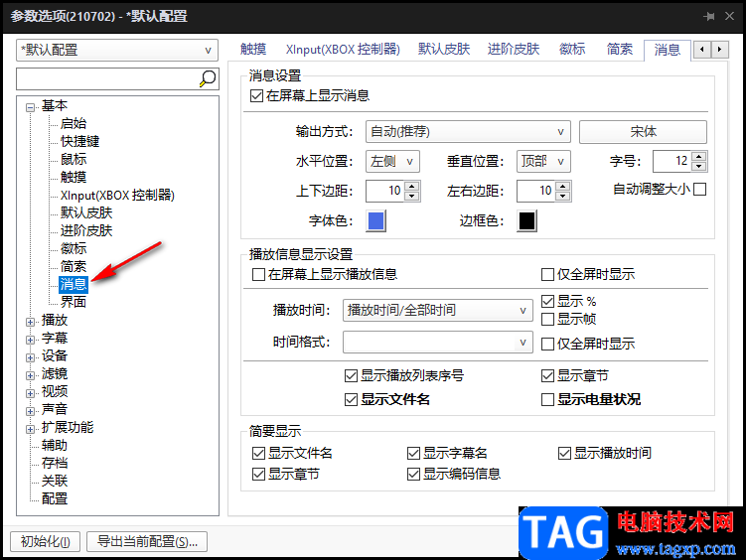
Task: Click the 宋体 font button
Action: click(643, 132)
